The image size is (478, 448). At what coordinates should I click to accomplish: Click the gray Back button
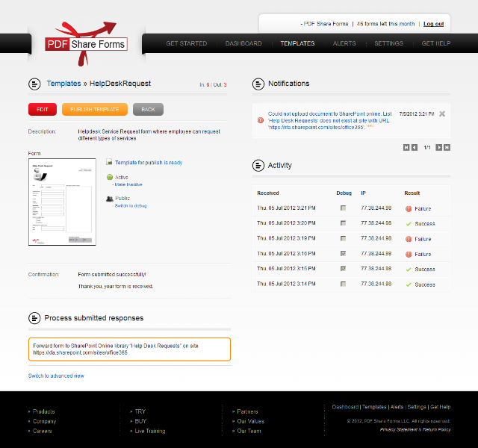click(x=148, y=110)
